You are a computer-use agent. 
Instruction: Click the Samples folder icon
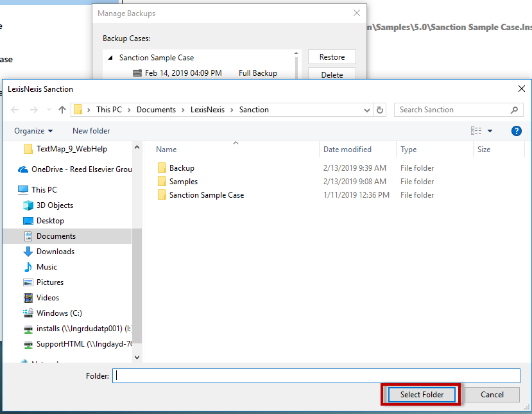coord(162,181)
